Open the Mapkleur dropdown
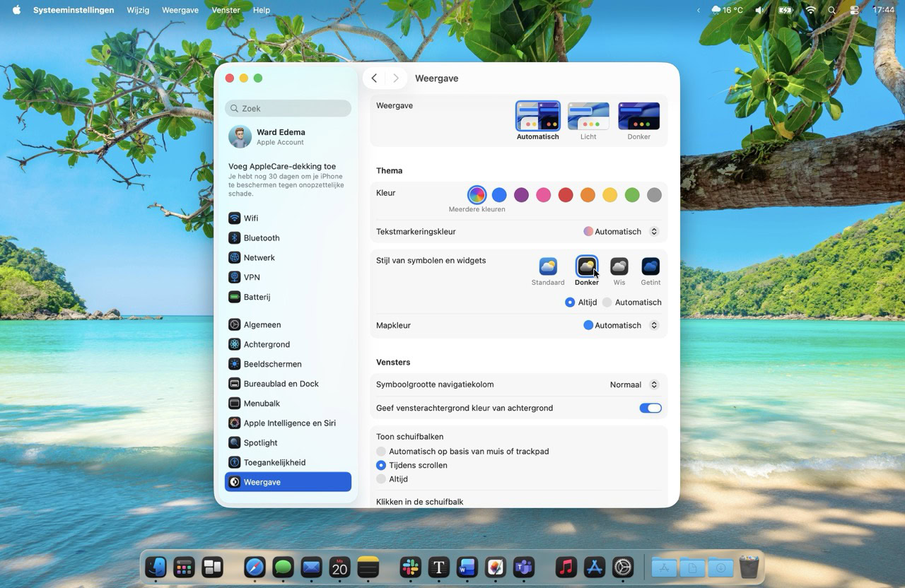This screenshot has height=588, width=905. tap(621, 326)
